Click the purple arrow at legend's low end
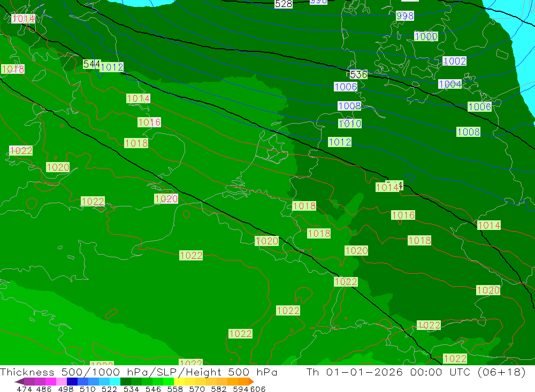Image resolution: width=535 pixels, height=392 pixels. pyautogui.click(x=19, y=381)
